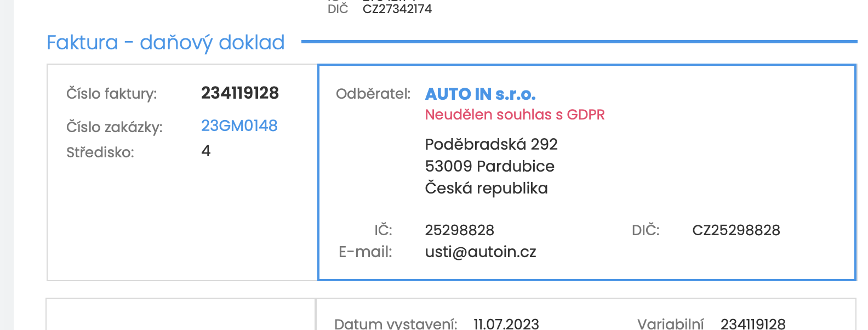Viewport: 868px width, 330px height.
Task: Click the E-mail label
Action: tap(365, 252)
